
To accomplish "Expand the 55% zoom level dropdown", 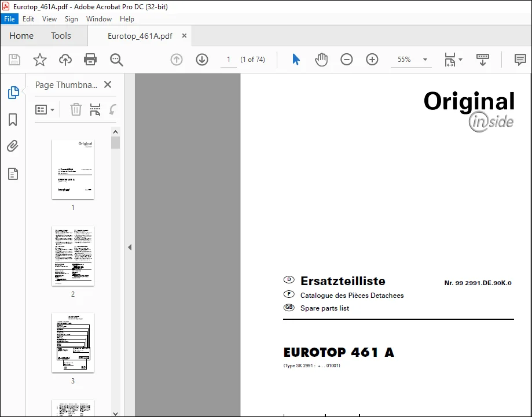I will click(425, 60).
